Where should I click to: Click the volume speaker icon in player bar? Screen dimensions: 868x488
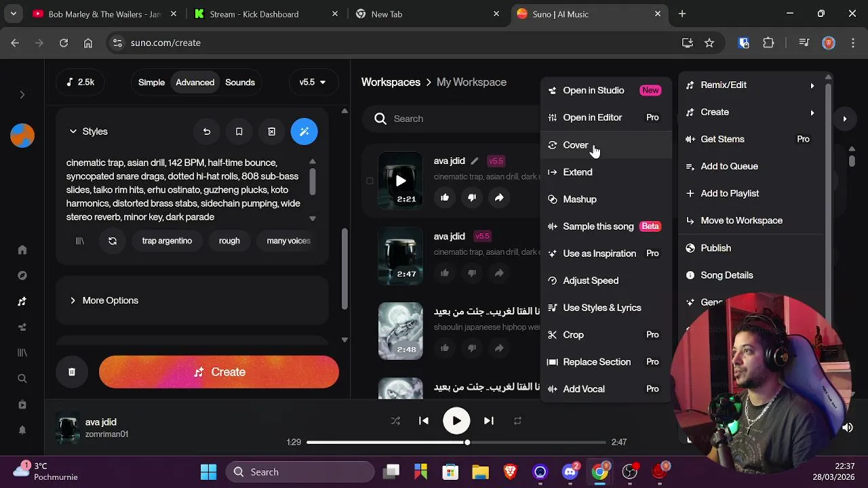[848, 428]
